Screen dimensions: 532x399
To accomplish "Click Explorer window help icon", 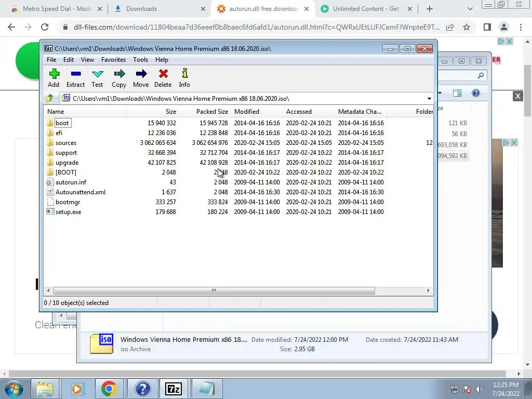I will (476, 93).
